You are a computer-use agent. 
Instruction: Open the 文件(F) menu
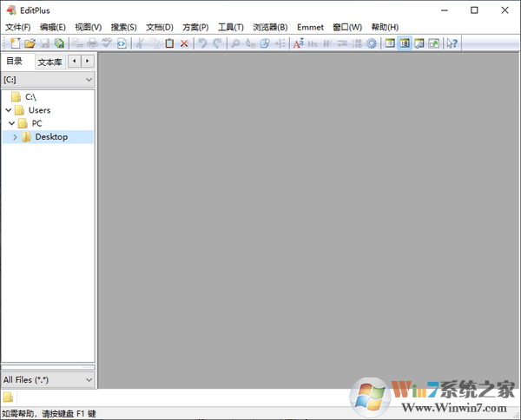tap(18, 27)
